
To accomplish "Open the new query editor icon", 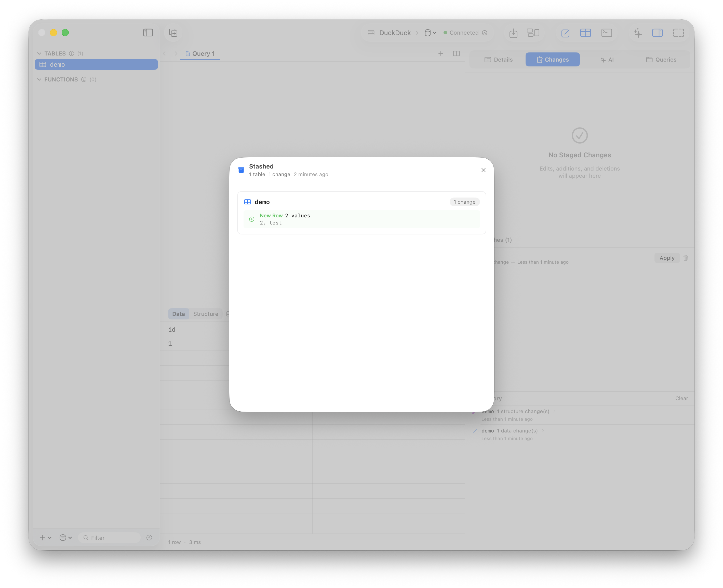I will click(565, 33).
